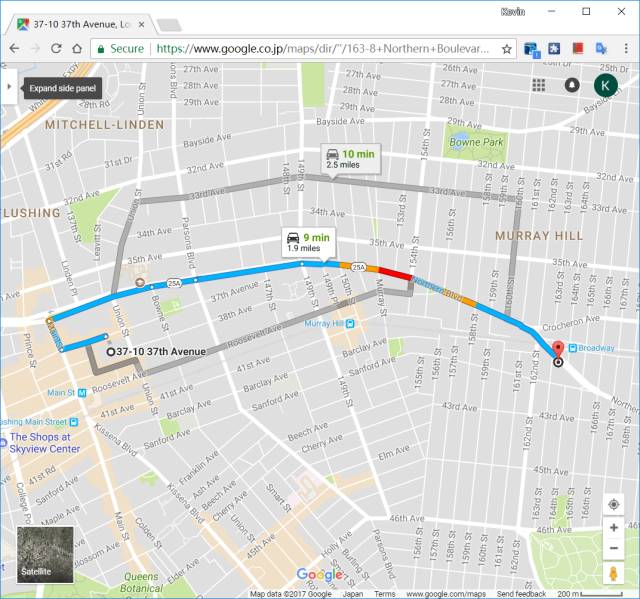Open the blue monitor extension icon

[x=532, y=50]
